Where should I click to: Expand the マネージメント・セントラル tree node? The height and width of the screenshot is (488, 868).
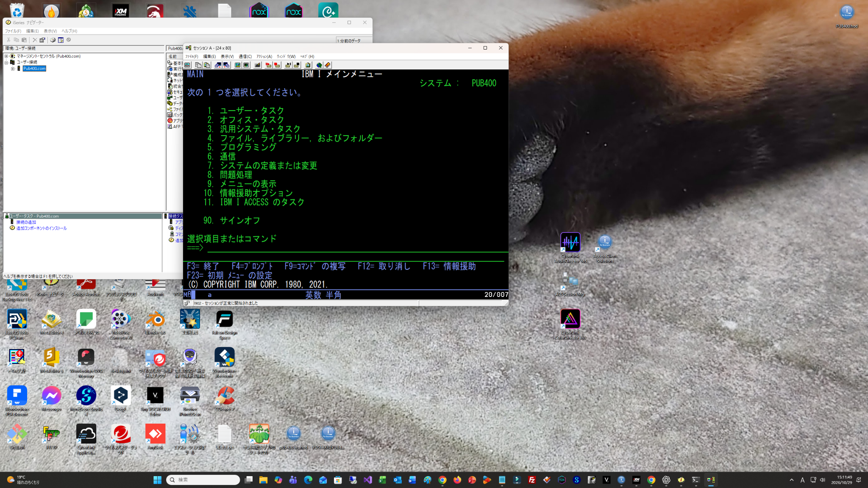point(6,56)
